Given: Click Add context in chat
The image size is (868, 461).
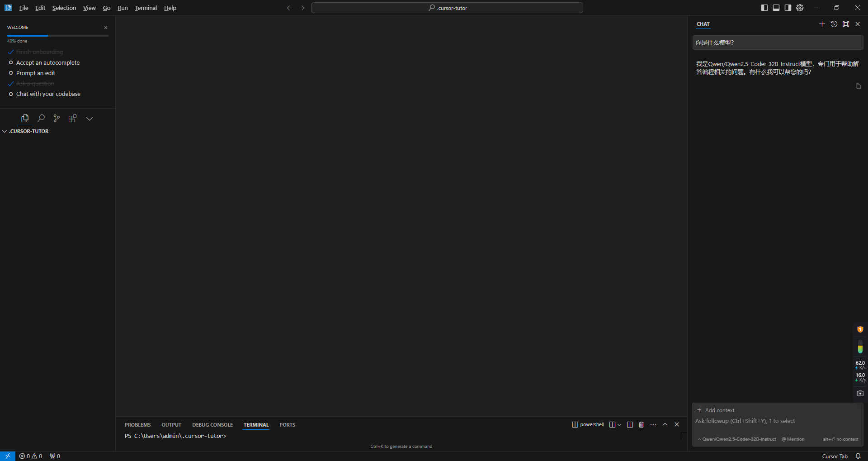Looking at the screenshot, I should pyautogui.click(x=716, y=410).
